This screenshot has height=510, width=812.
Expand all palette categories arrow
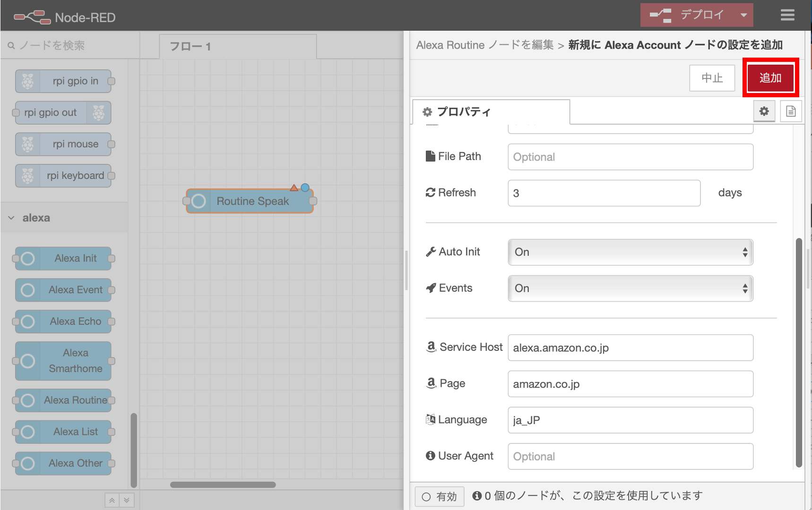click(127, 500)
